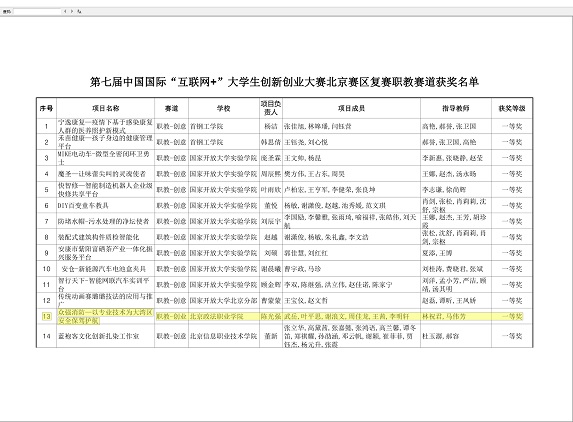
Task: Click the search text input field
Action: (x=37, y=11)
